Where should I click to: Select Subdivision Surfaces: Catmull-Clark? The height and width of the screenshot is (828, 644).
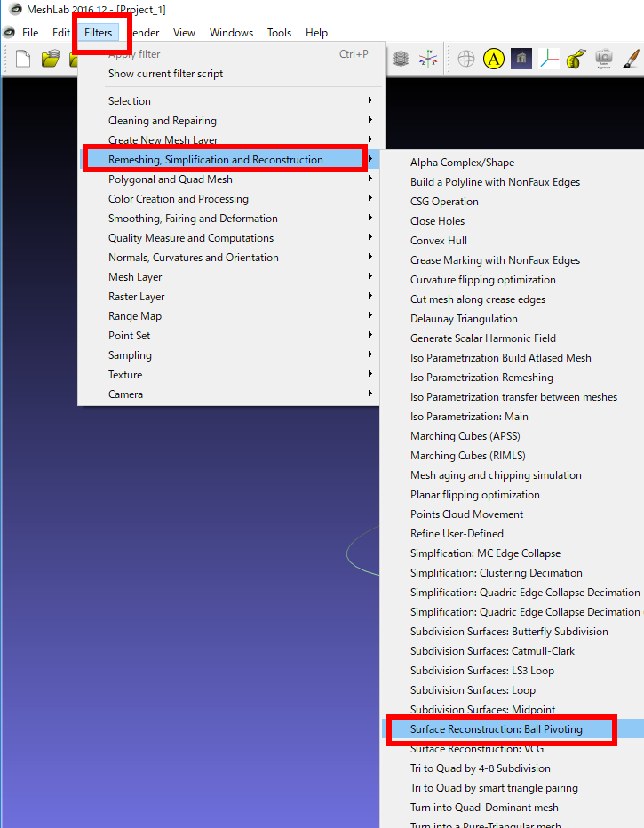pos(492,651)
